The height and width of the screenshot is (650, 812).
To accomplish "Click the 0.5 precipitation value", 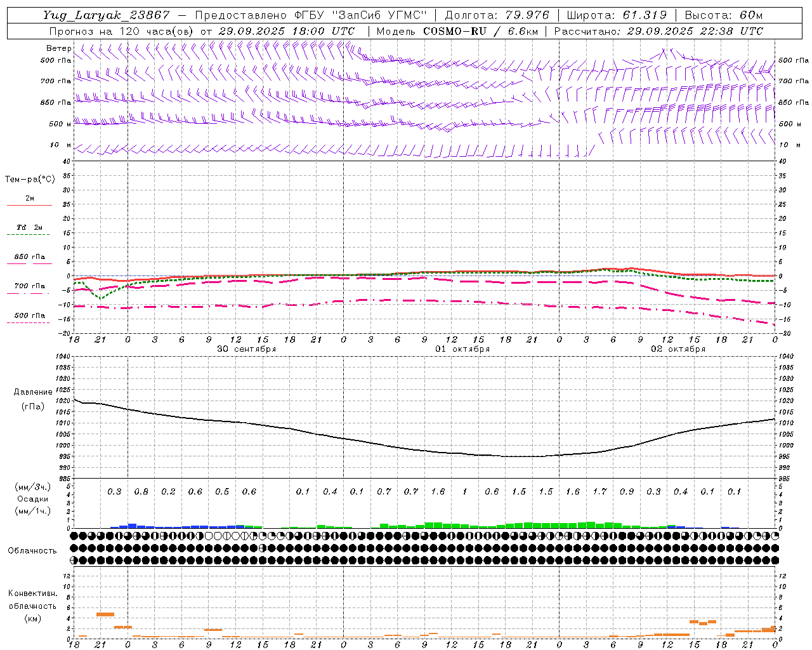I will point(222,491).
